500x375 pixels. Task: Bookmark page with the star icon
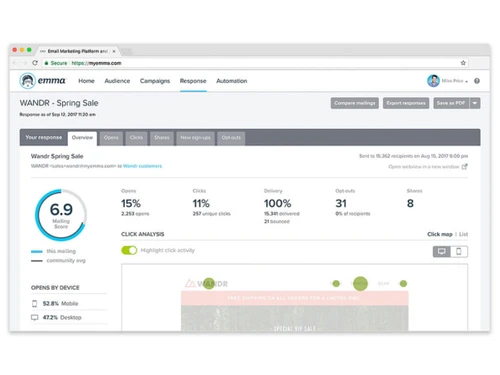click(x=463, y=63)
